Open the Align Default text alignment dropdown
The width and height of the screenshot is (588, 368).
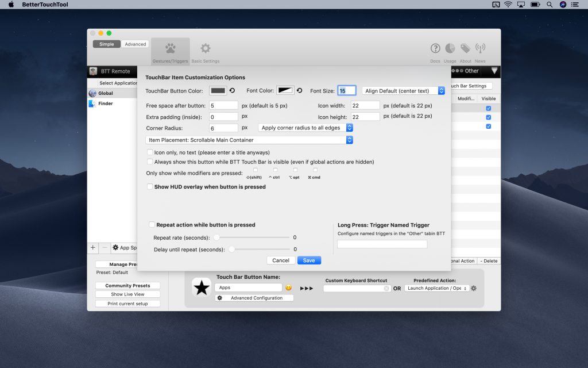[403, 91]
